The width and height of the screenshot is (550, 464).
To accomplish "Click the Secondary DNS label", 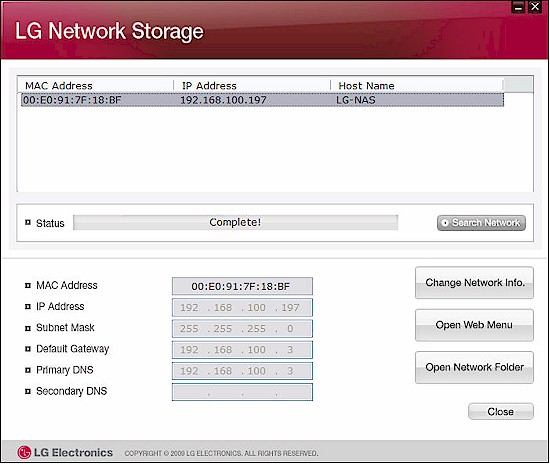I will (x=72, y=391).
